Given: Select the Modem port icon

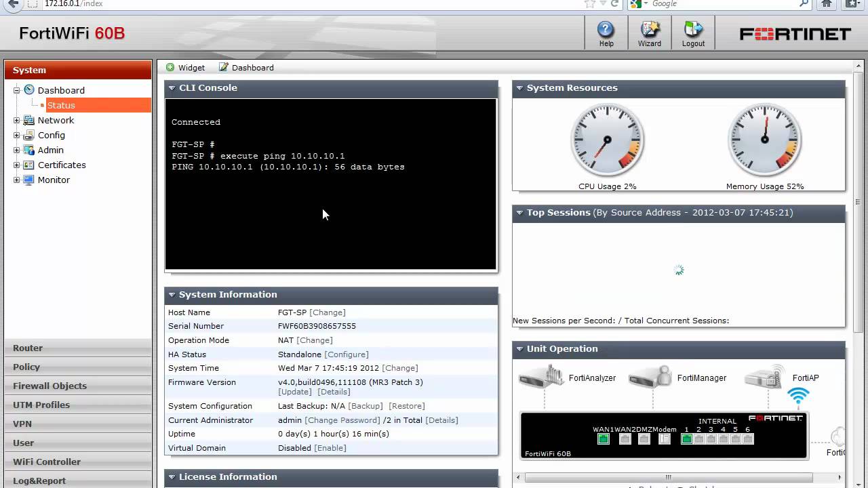Looking at the screenshot, I should pos(665,439).
